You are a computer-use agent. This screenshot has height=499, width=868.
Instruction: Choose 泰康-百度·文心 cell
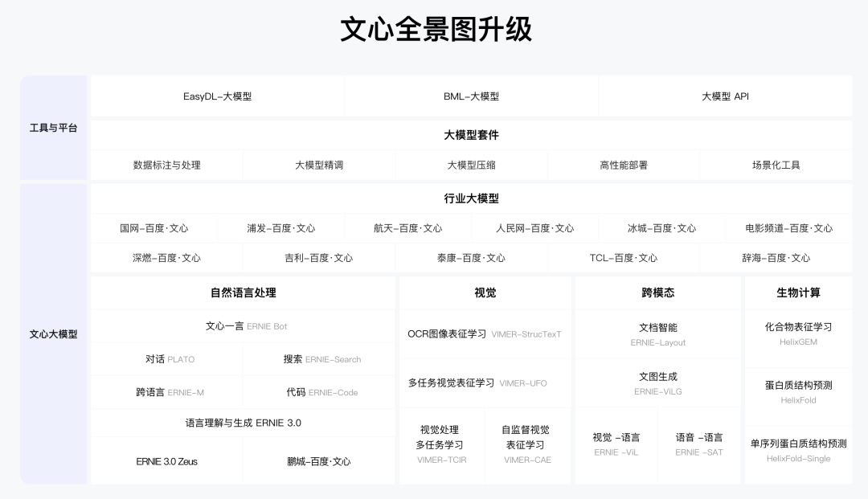(x=471, y=258)
